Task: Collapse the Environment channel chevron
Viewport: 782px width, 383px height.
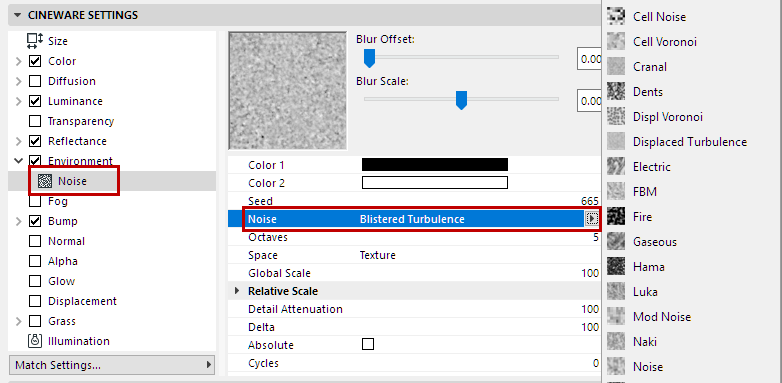Action: 18,161
